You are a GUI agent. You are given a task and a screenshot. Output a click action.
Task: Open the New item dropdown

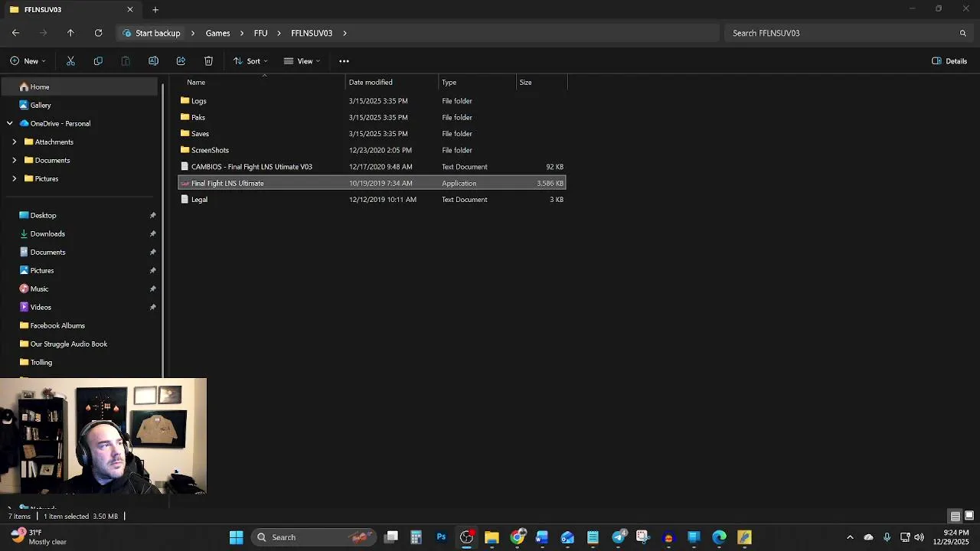(28, 61)
